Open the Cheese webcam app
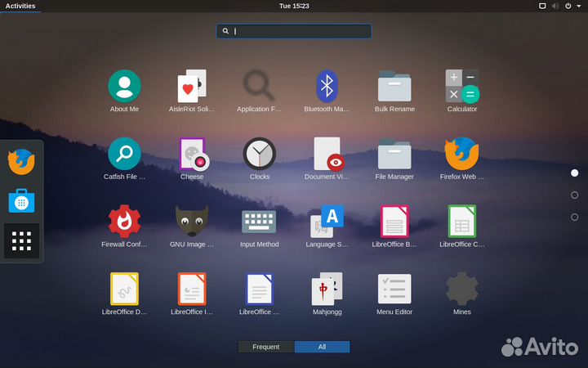588x368 pixels. (192, 159)
